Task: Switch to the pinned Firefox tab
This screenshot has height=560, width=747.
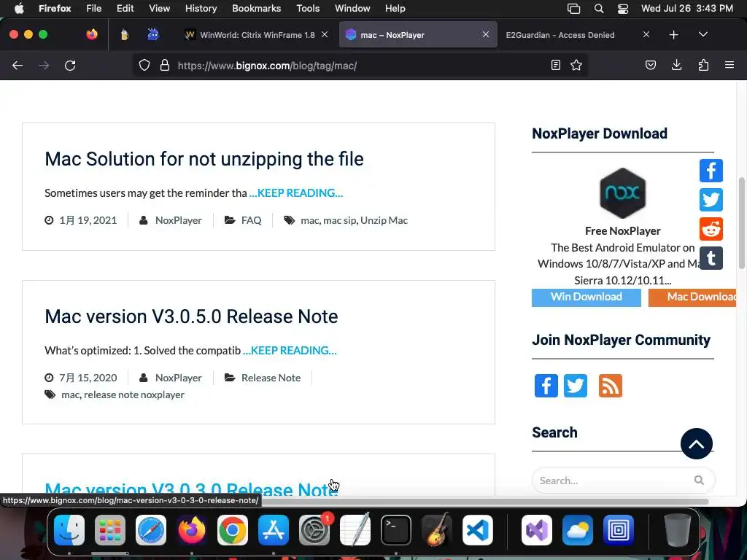Action: click(92, 34)
